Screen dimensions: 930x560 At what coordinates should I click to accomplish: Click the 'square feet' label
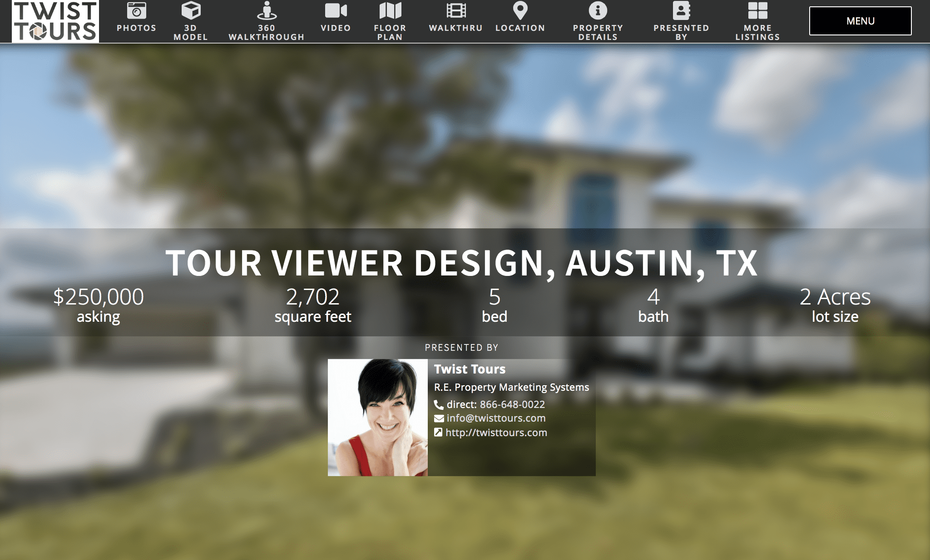[312, 317]
